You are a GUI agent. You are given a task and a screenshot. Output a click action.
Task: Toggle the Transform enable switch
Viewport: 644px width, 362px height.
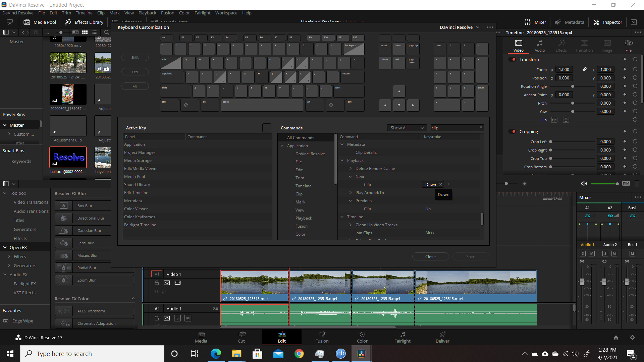pos(513,59)
